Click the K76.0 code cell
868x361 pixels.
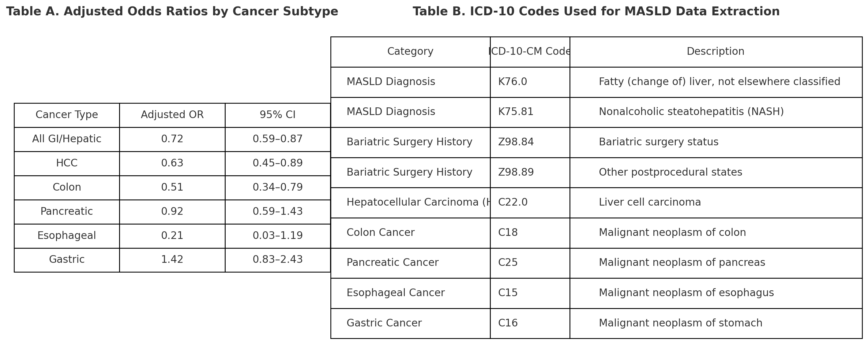[530, 82]
